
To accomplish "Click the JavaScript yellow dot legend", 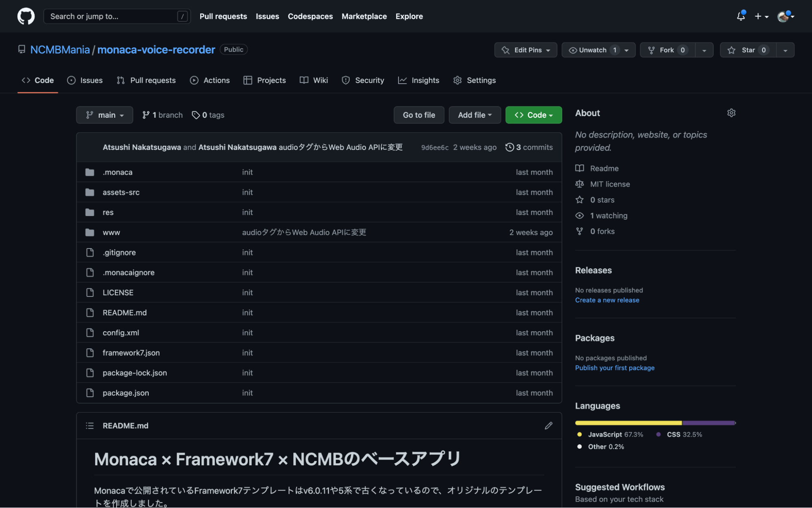I will [x=579, y=435].
